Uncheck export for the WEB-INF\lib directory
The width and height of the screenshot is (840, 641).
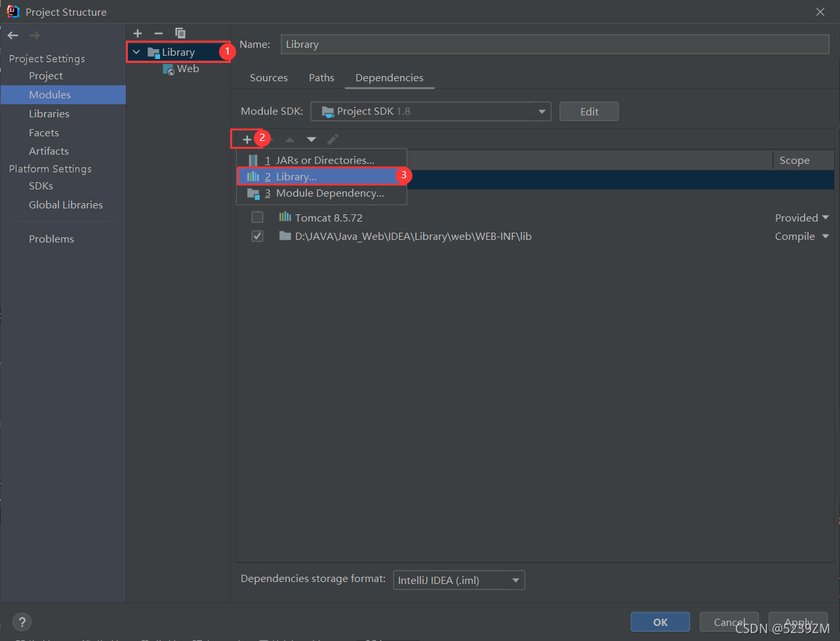tap(257, 236)
